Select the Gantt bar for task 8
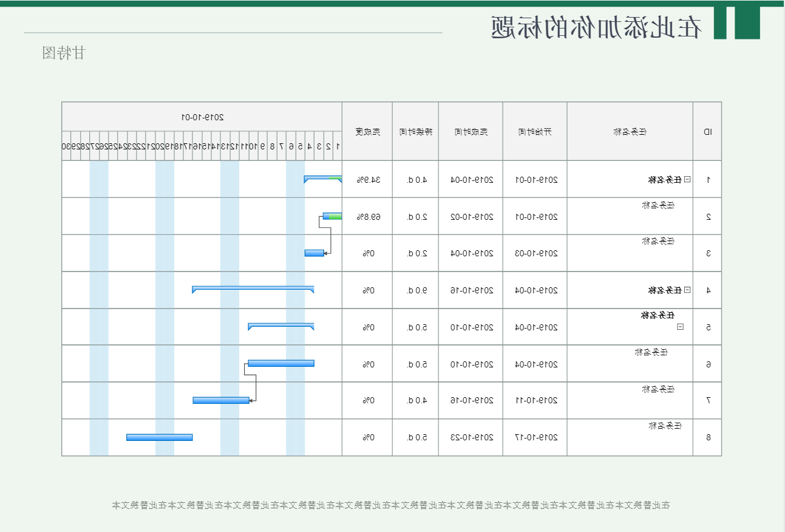This screenshot has width=785, height=532. tap(160, 437)
